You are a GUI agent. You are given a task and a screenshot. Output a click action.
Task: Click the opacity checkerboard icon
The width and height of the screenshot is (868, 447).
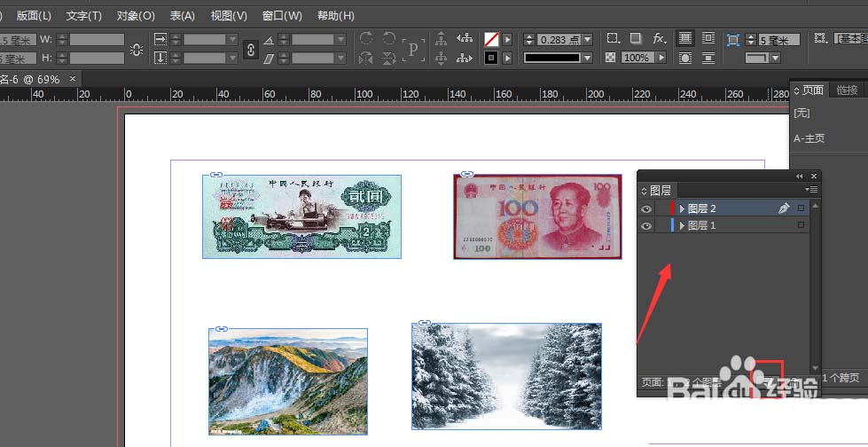click(611, 58)
